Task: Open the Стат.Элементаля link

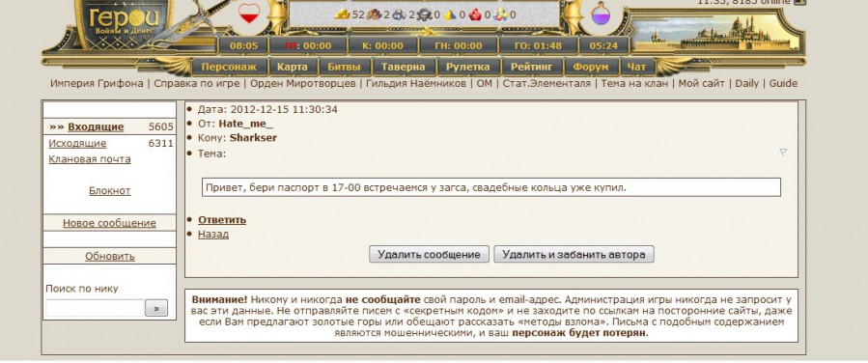Action: (546, 84)
